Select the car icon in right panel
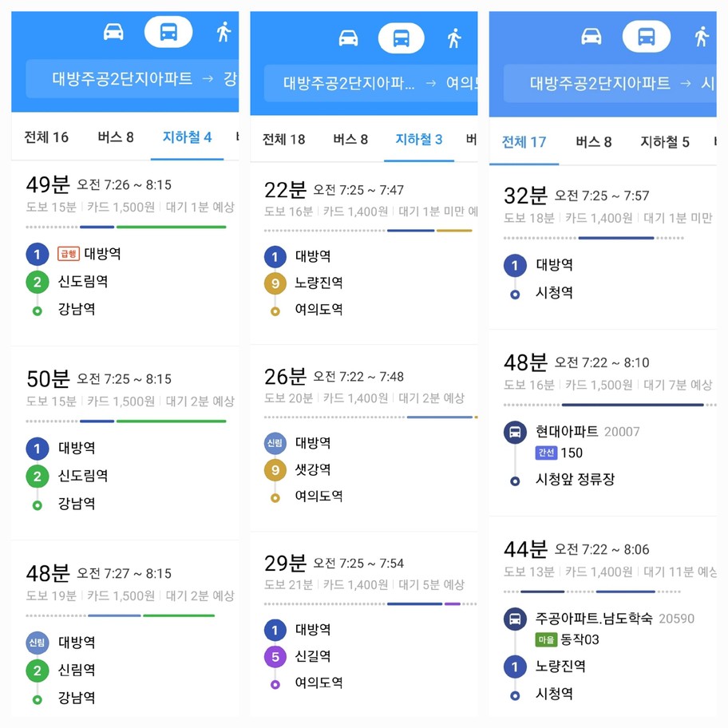The width and height of the screenshot is (728, 728). pyautogui.click(x=591, y=36)
